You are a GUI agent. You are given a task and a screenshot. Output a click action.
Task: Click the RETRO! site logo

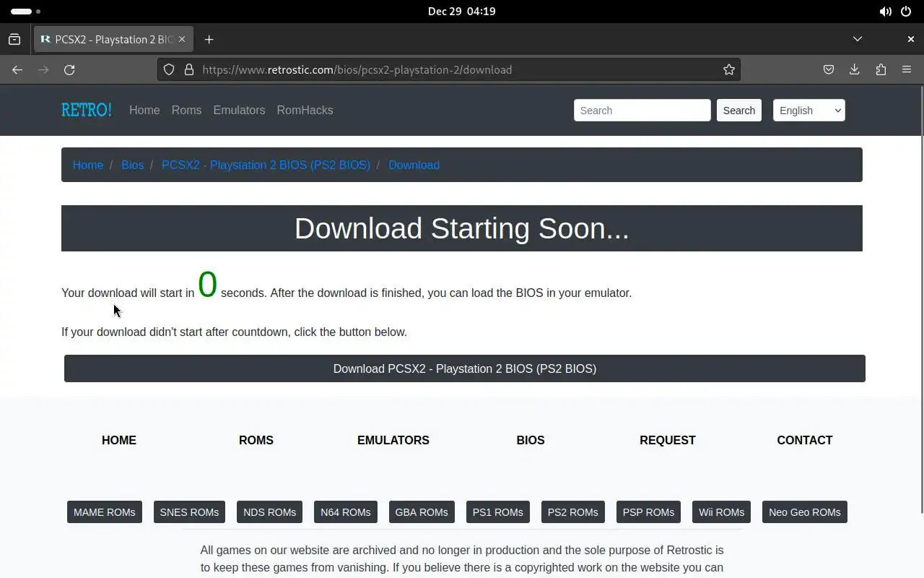pos(87,110)
